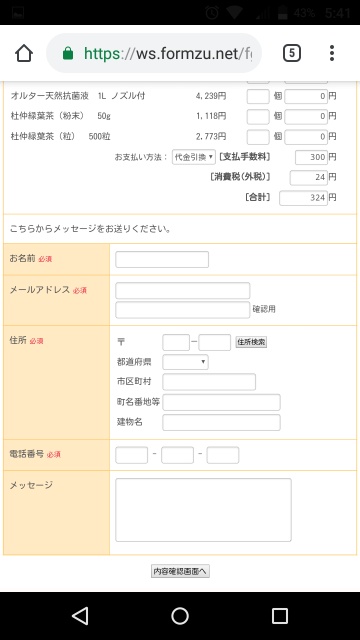Click the 内容確認画面へ confirmation button

[180, 571]
